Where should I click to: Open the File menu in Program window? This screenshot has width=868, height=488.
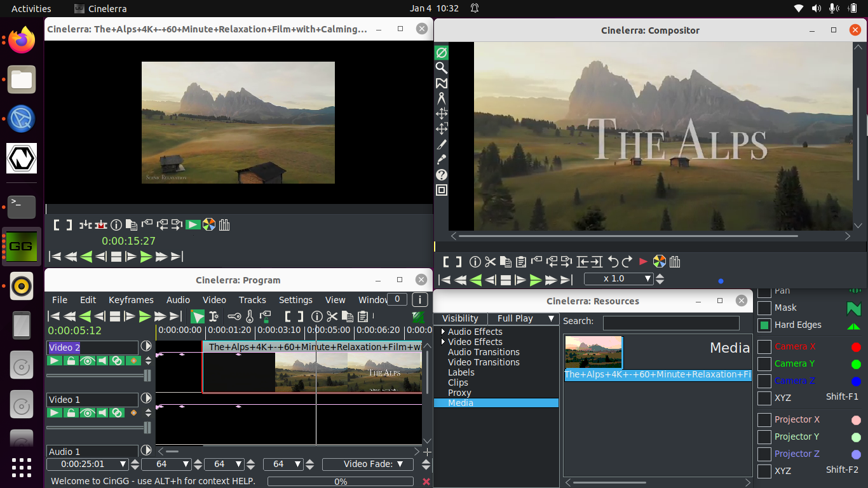coord(60,300)
